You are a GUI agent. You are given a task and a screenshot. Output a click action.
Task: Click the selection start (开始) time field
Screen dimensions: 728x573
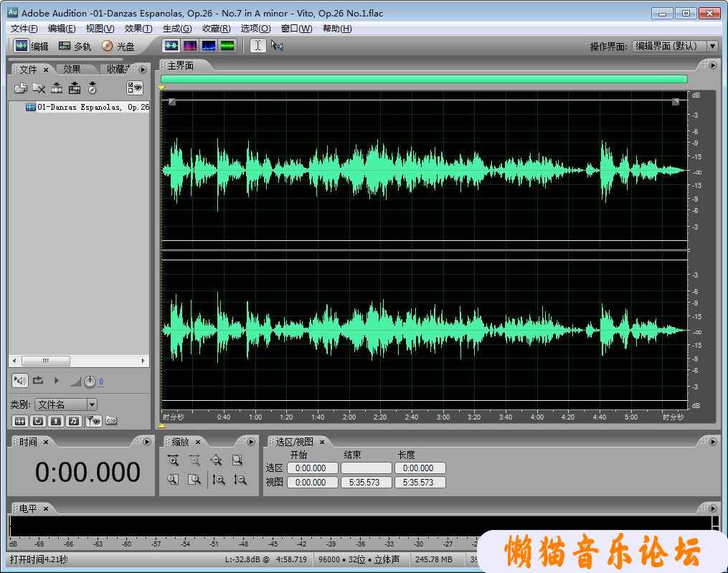(313, 468)
